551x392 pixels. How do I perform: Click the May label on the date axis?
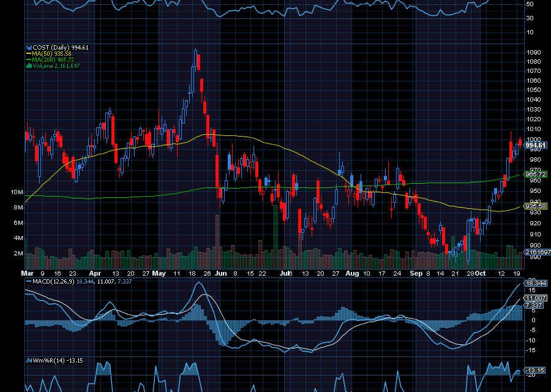pos(159,274)
